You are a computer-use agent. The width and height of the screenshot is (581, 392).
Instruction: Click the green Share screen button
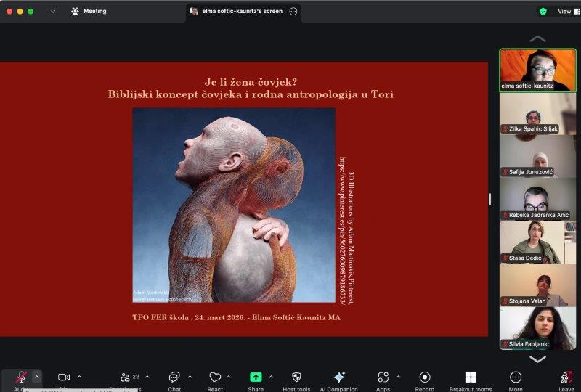click(256, 377)
